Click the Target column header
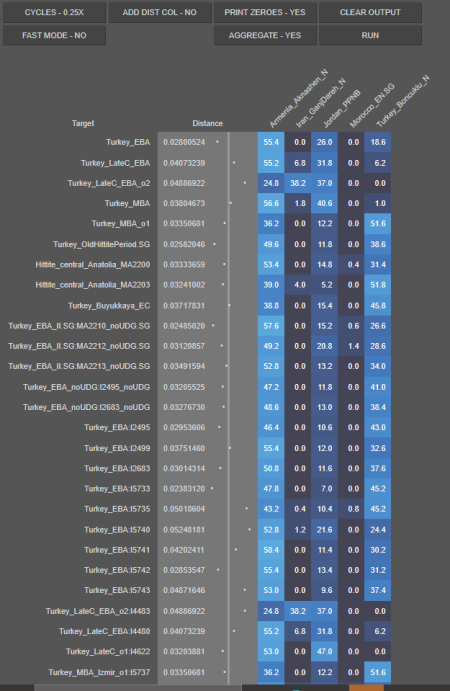Image resolution: width=450 pixels, height=691 pixels. (83, 123)
